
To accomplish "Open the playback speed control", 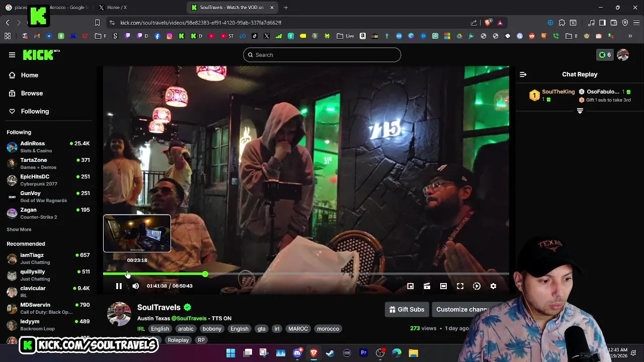I will click(476, 286).
